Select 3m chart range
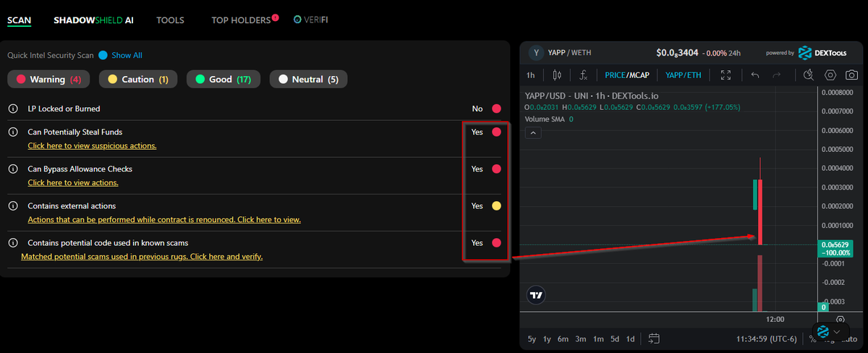This screenshot has height=353, width=868. click(581, 339)
